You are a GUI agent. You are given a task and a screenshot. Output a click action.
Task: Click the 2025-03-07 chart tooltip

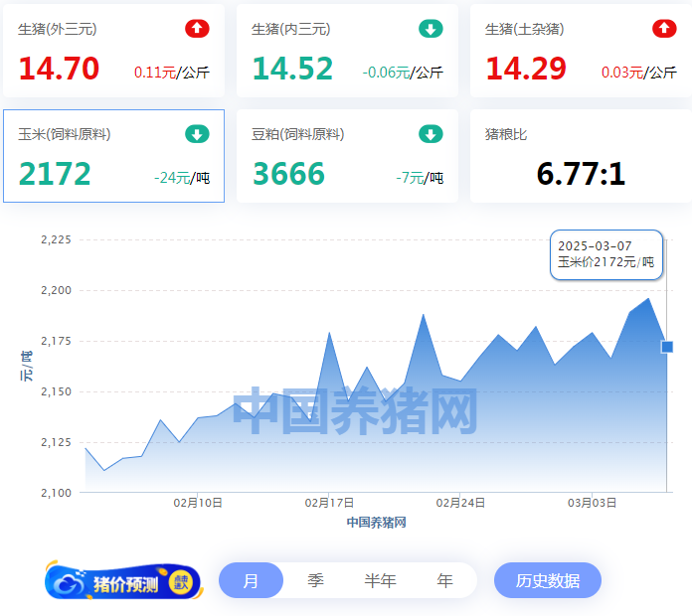pyautogui.click(x=606, y=254)
